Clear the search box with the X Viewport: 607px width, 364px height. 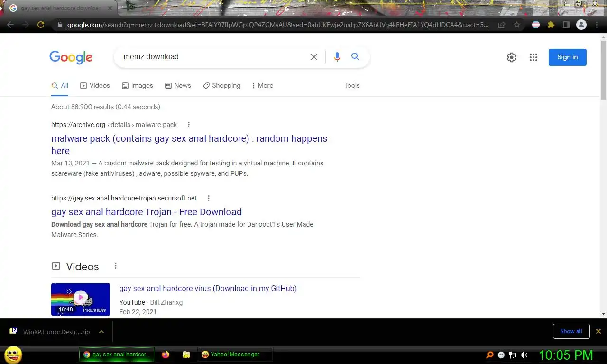click(x=314, y=57)
